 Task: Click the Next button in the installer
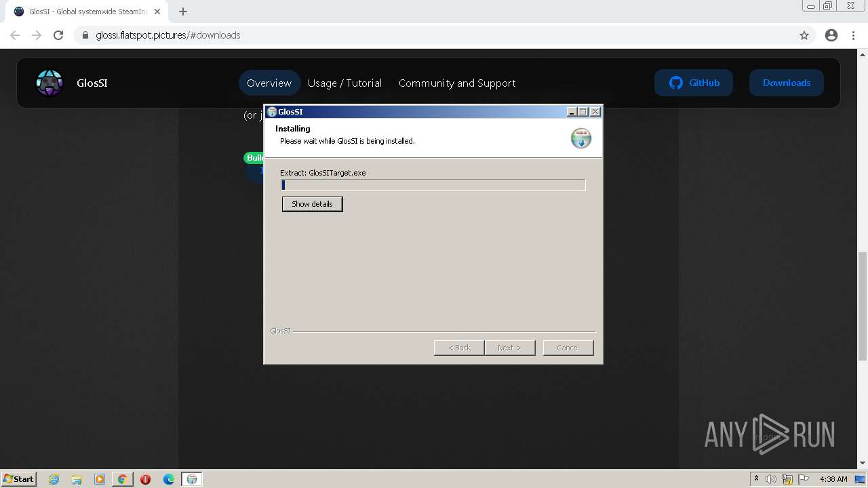(509, 348)
